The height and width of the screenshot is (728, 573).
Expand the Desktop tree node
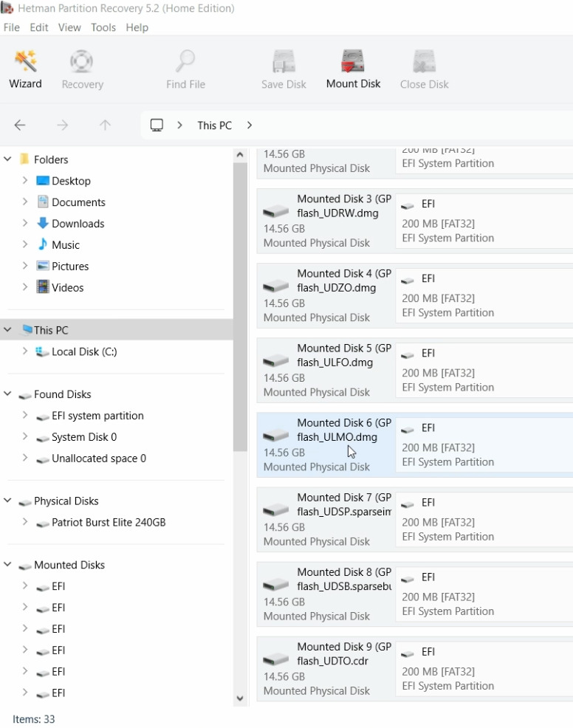click(x=25, y=180)
